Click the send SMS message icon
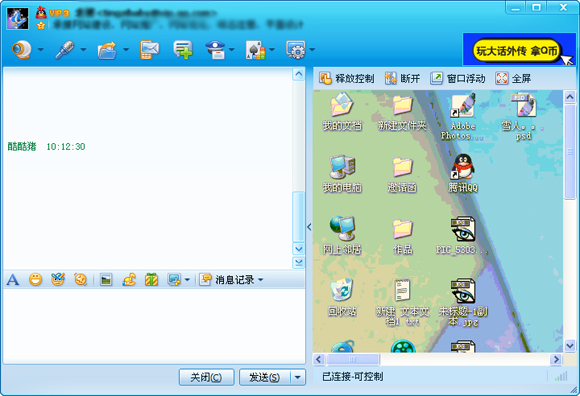Image resolution: width=580 pixels, height=396 pixels. [x=149, y=50]
